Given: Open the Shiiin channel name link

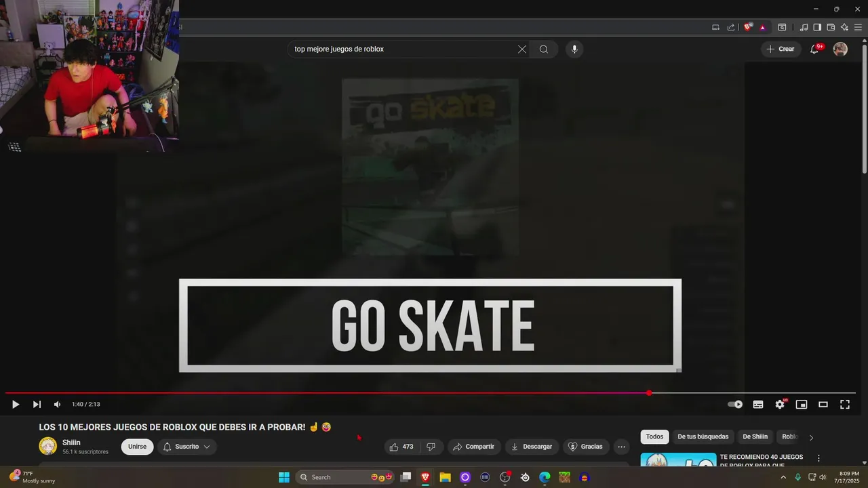Looking at the screenshot, I should click(x=71, y=443).
